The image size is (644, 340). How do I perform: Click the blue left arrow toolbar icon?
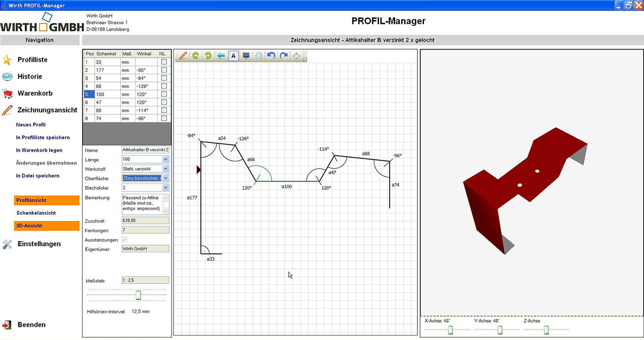(221, 56)
